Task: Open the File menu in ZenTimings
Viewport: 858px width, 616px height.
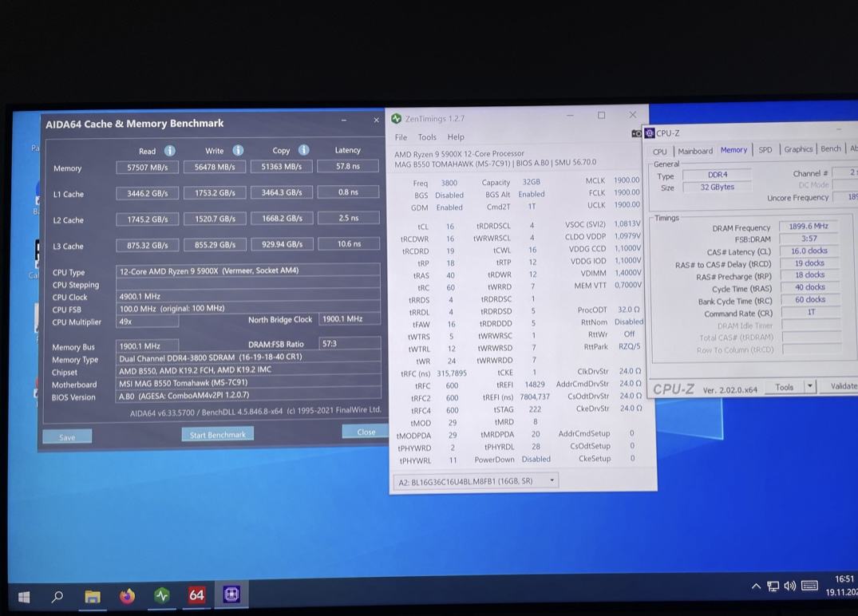Action: pyautogui.click(x=401, y=137)
